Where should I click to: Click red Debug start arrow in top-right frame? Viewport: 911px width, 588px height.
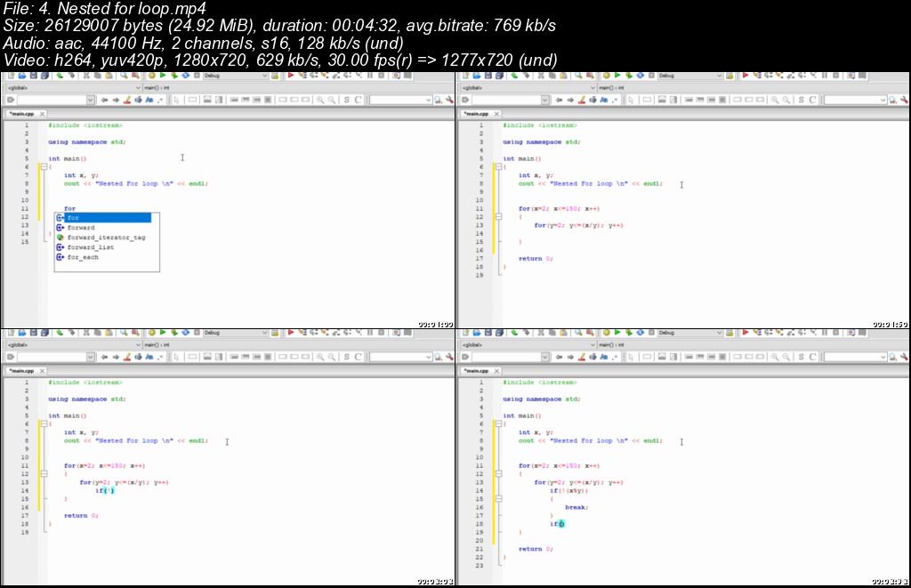click(746, 76)
